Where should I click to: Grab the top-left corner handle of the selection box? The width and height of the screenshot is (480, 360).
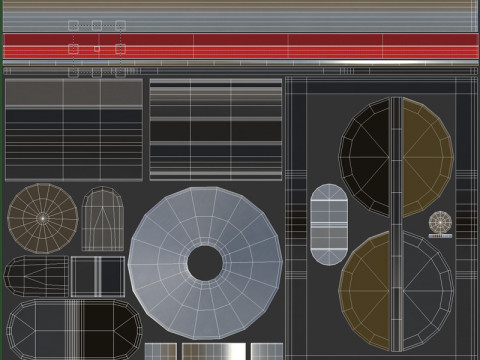point(73,26)
